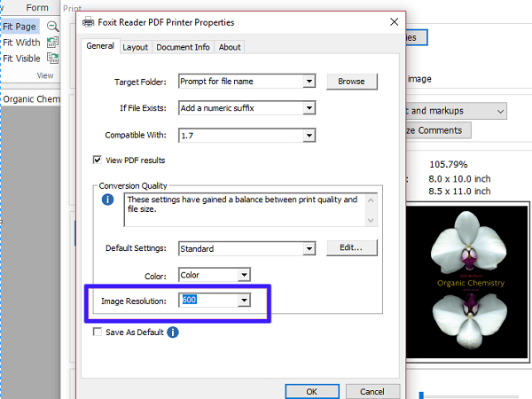Expand the Default Settings dropdown
The image size is (532, 399).
tap(309, 248)
